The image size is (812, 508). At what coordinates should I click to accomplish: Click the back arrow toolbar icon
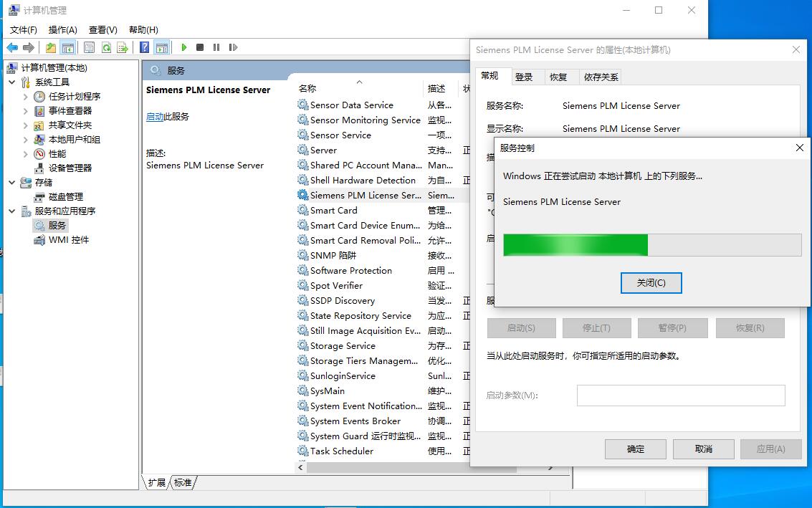[12, 47]
